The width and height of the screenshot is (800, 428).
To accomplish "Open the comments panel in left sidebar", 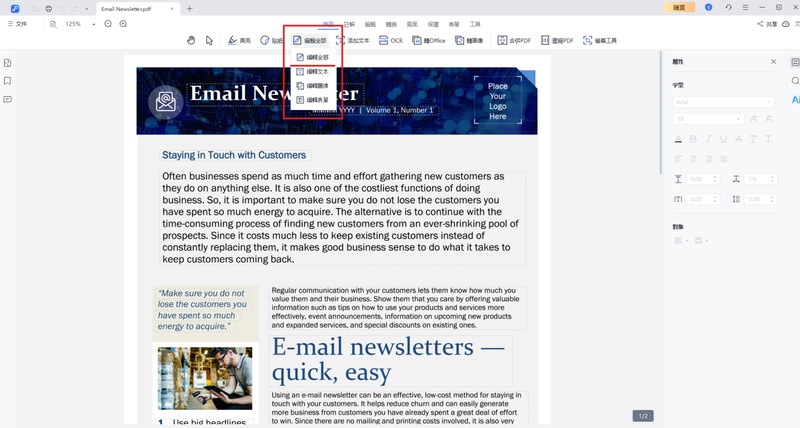I will (8, 100).
